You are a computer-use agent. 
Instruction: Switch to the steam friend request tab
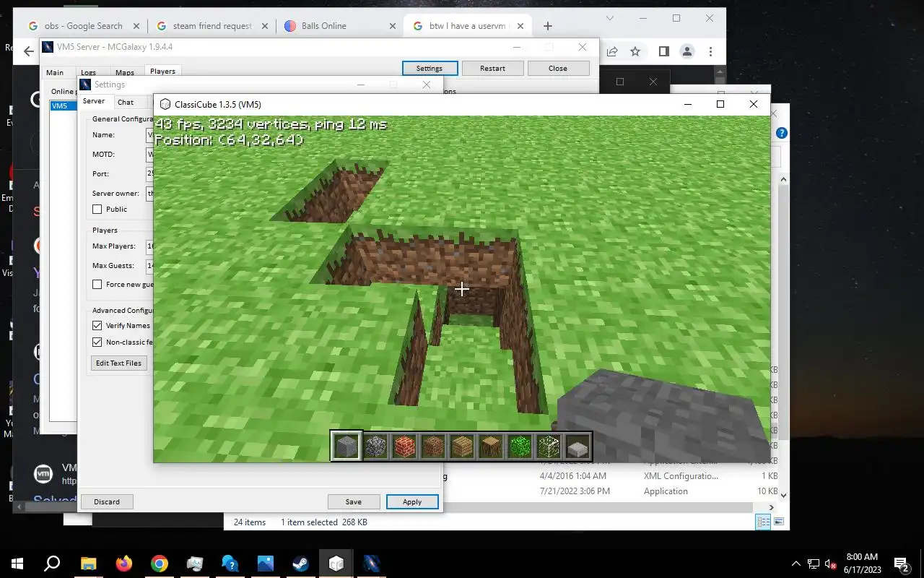pyautogui.click(x=212, y=26)
